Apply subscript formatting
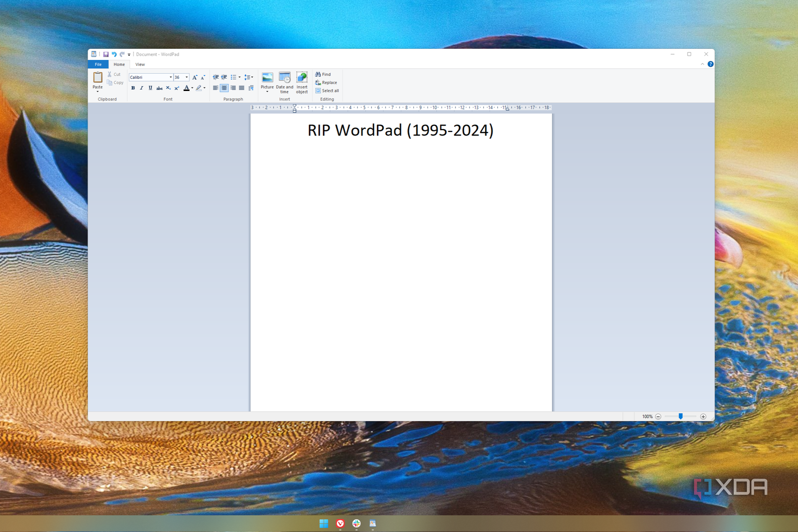Viewport: 798px width, 532px height. tap(168, 88)
